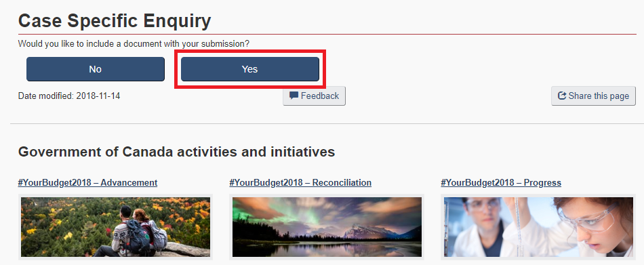
Task: Choose No for including a document
Action: pyautogui.click(x=96, y=69)
